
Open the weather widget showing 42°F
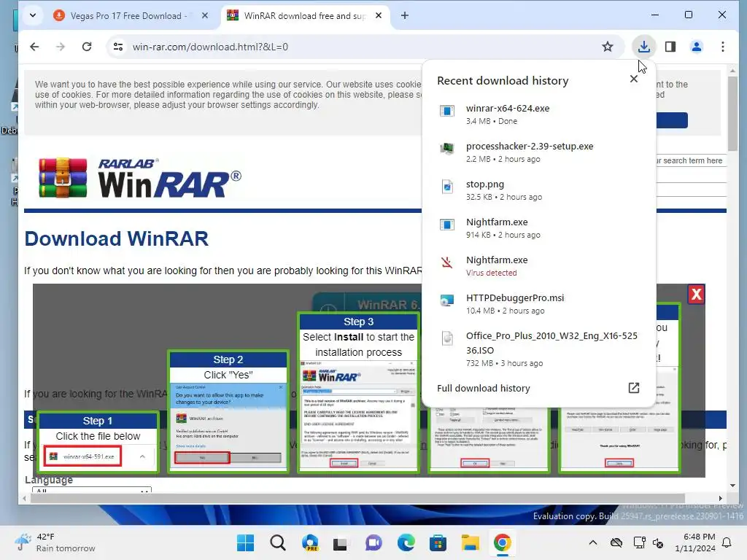coord(55,542)
